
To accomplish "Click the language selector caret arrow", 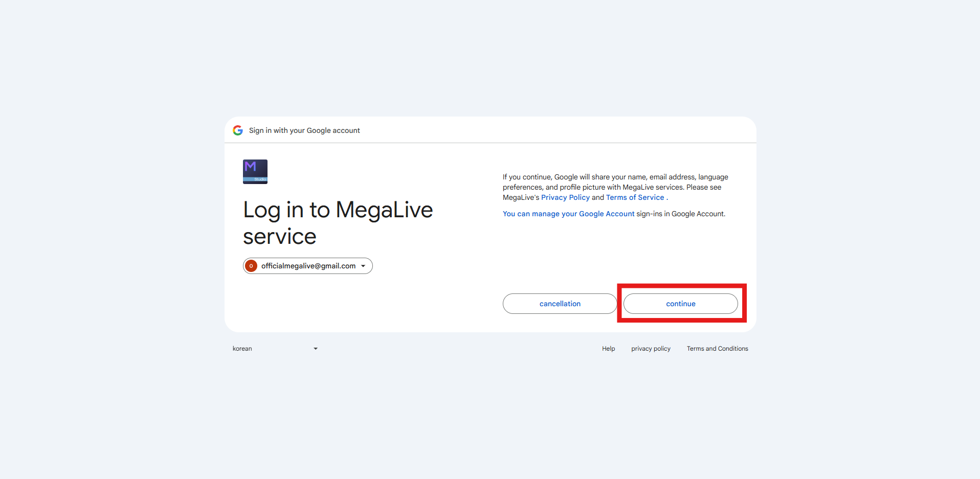I will [316, 349].
